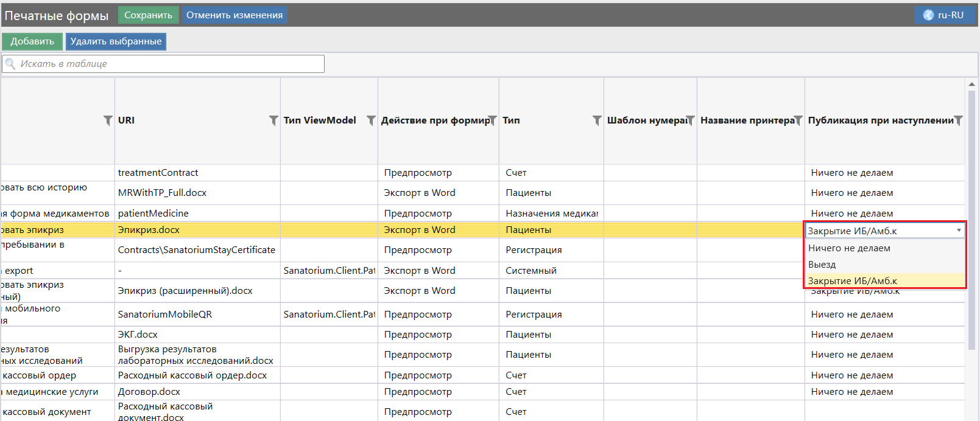This screenshot has height=421, width=980.
Task: Select 'Закрытие ИБ/Амб.к' dropdown option
Action: click(x=852, y=281)
